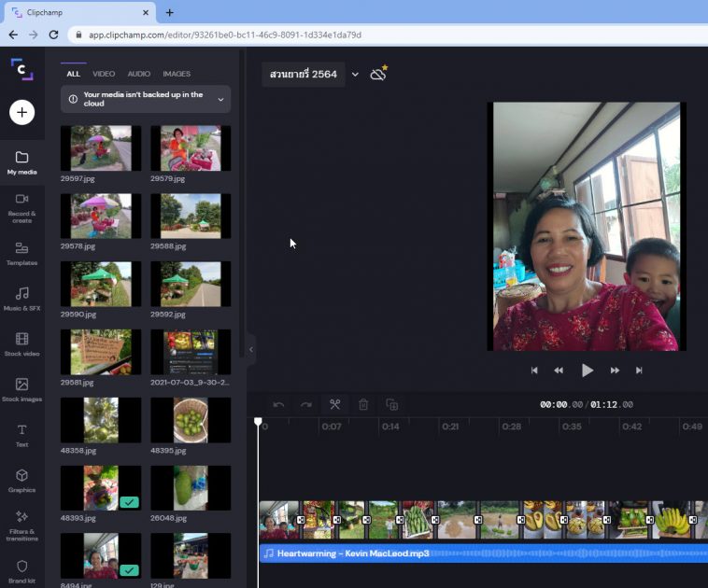The width and height of the screenshot is (708, 588).
Task: Switch to the IMAGES media tab
Action: pos(176,74)
